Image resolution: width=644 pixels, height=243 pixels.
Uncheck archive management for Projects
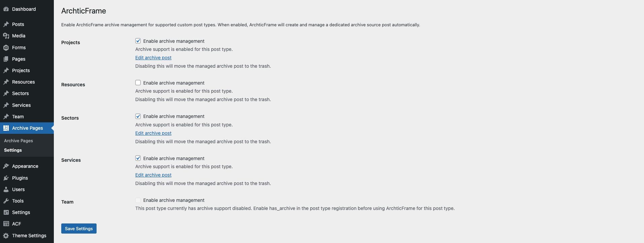pyautogui.click(x=138, y=41)
